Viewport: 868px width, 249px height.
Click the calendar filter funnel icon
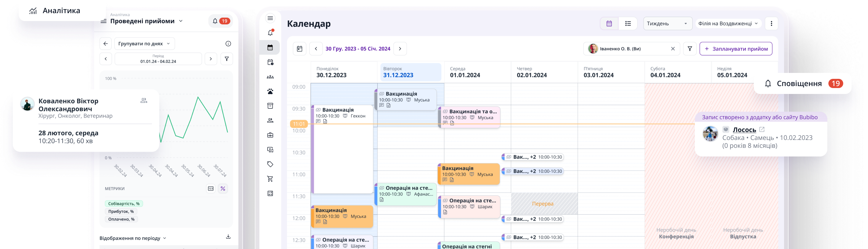(689, 49)
